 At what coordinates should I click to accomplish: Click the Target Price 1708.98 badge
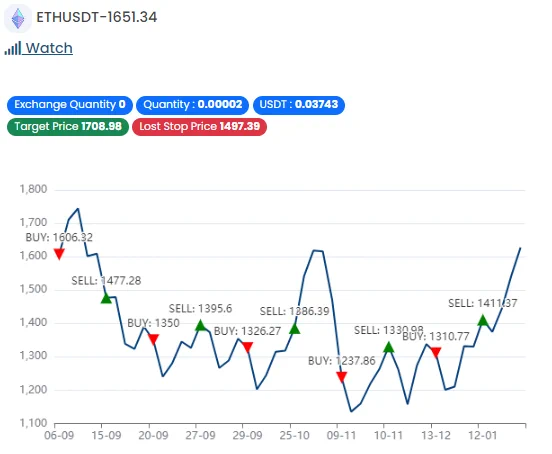pos(68,127)
